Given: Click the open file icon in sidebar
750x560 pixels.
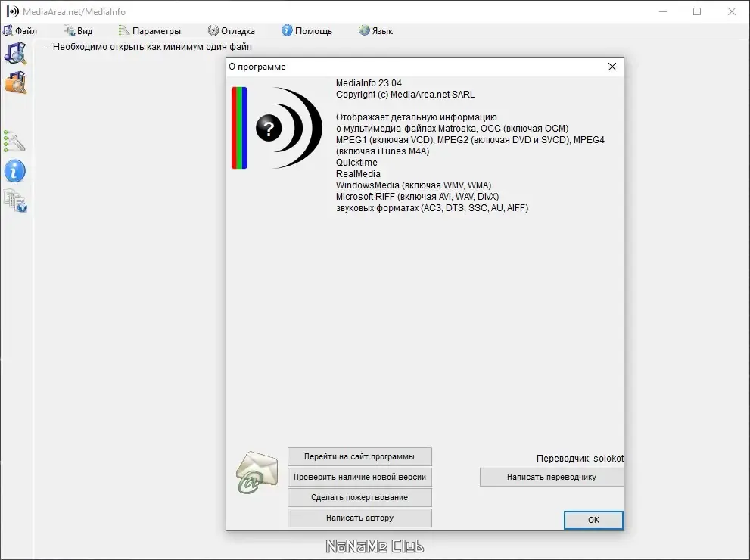Looking at the screenshot, I should [x=15, y=53].
